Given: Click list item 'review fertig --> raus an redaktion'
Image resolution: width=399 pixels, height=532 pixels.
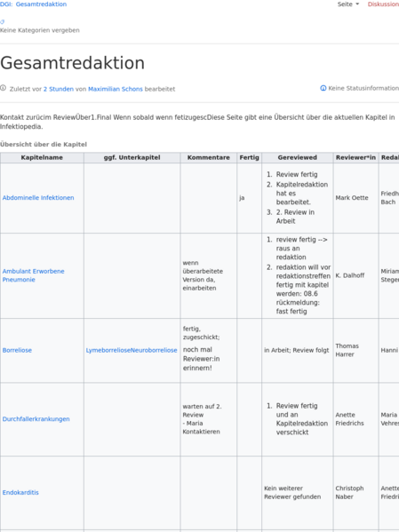Looking at the screenshot, I should point(301,249).
